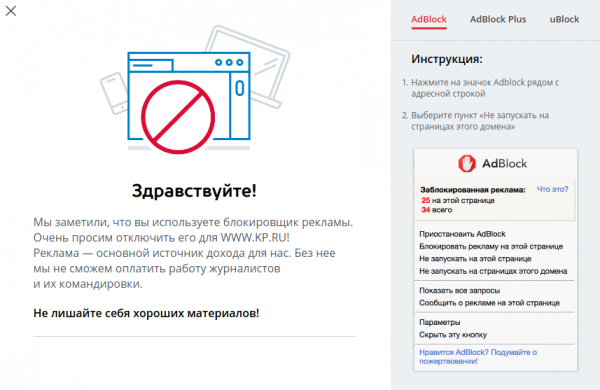Select 'Приостановить AdBlock' menu entry

pos(462,234)
